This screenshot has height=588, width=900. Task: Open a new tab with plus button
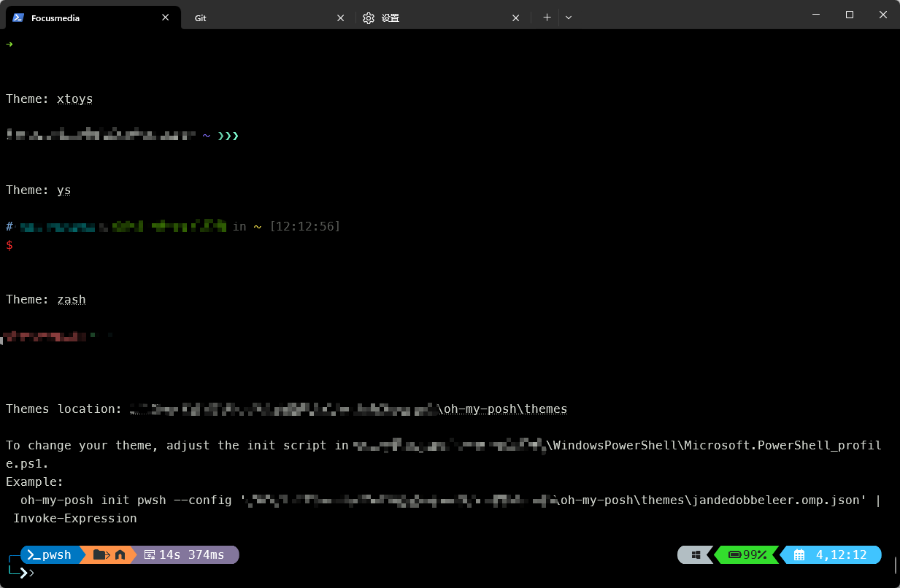[547, 18]
